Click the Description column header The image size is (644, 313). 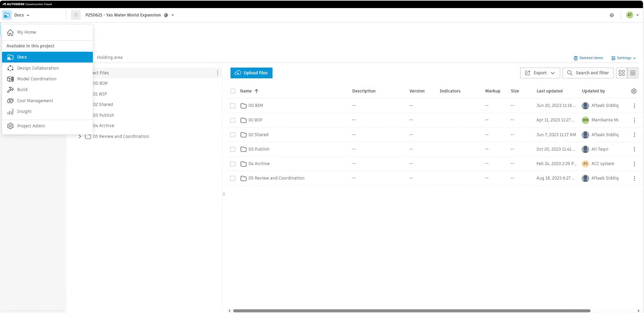[364, 91]
